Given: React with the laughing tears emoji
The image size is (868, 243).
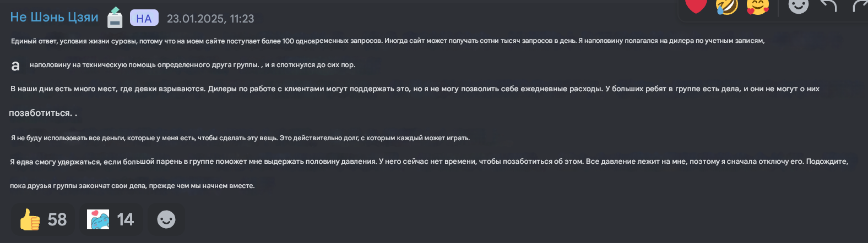Looking at the screenshot, I should click(x=726, y=5).
